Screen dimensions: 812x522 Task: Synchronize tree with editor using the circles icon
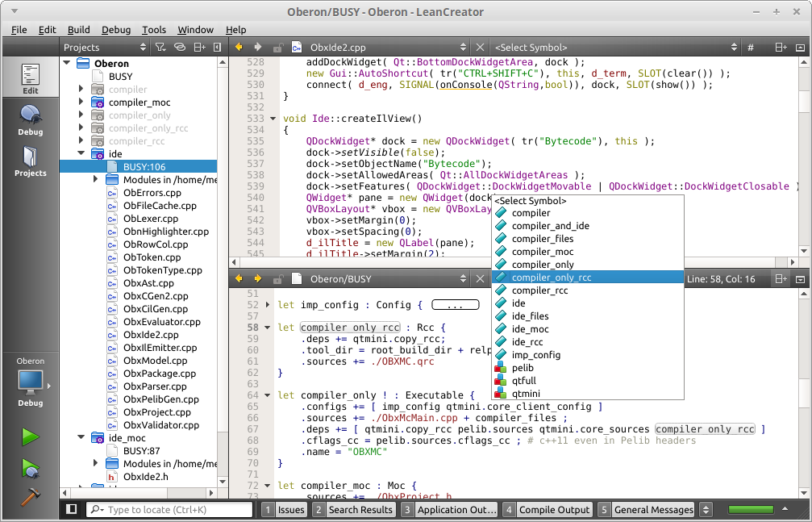(x=179, y=47)
